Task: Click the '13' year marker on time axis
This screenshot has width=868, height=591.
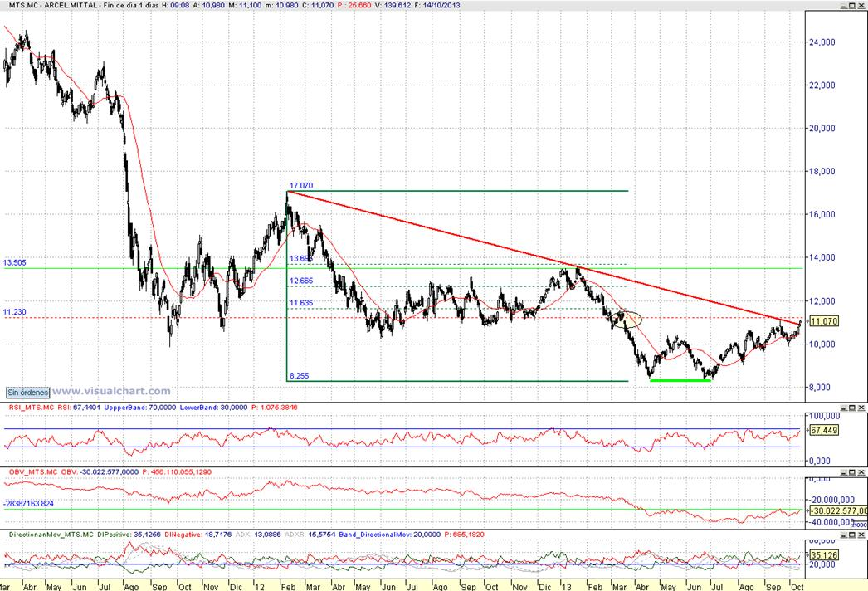Action: click(565, 587)
